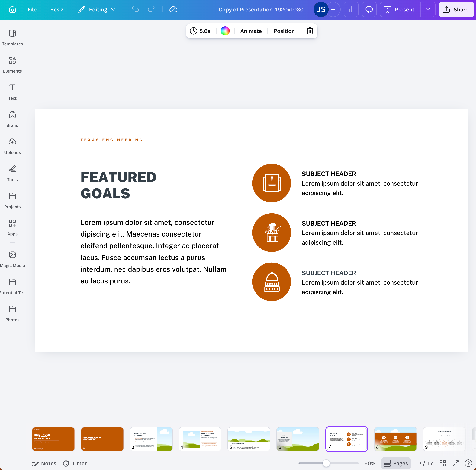The height and width of the screenshot is (470, 476).
Task: Switch to grid view
Action: click(x=443, y=463)
